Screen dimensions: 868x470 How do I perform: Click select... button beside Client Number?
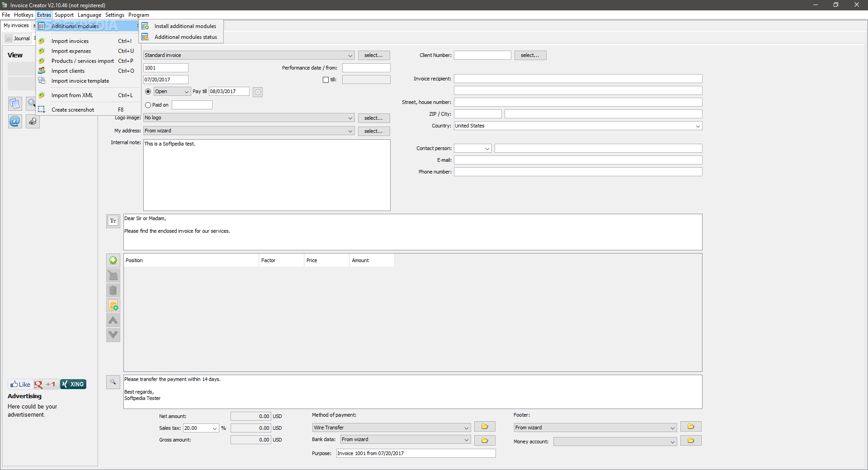530,55
